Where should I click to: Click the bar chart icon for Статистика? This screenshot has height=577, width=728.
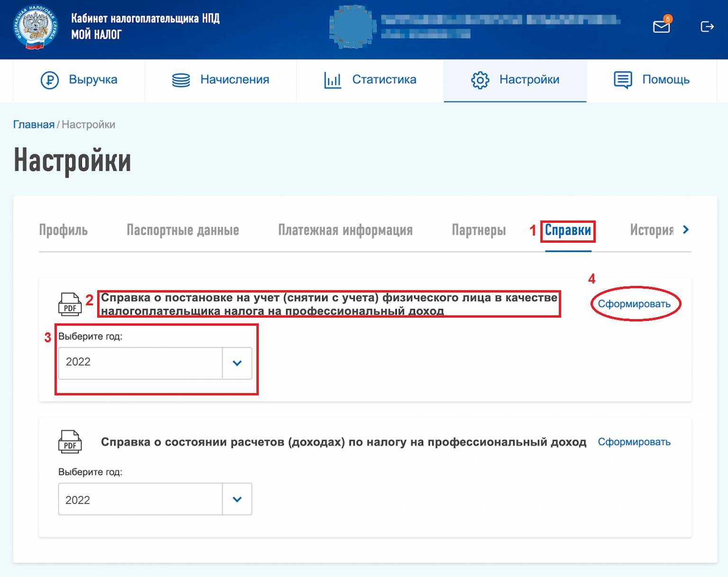332,80
